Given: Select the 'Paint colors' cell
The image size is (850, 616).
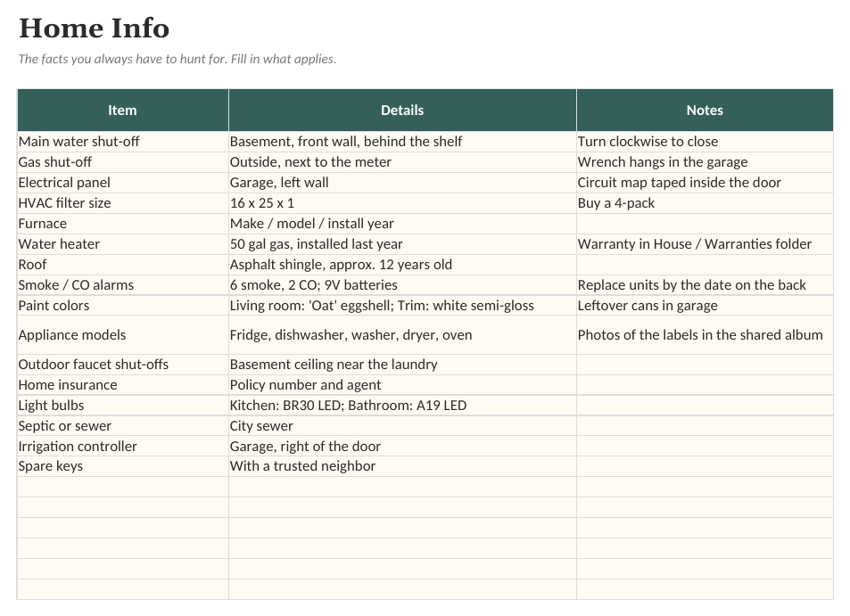Looking at the screenshot, I should [123, 306].
